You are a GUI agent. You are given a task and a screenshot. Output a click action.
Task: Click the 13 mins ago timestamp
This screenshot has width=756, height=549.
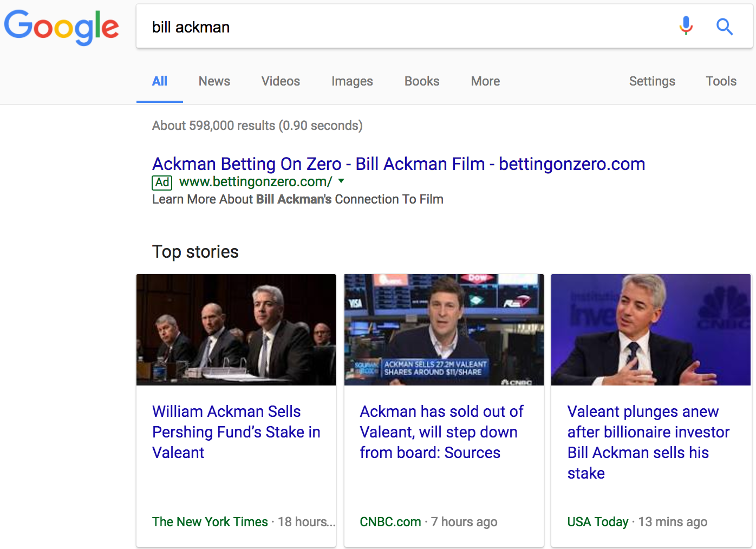pyautogui.click(x=673, y=522)
